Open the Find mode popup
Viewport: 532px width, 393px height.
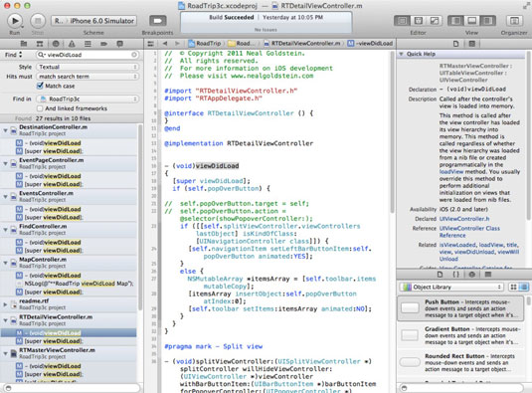point(13,55)
